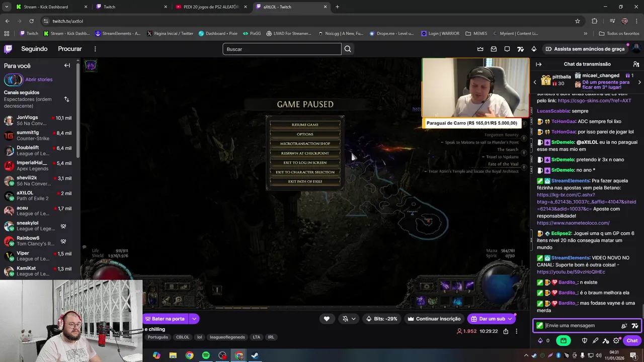Open JonVlogs channel in sidebar
The width and height of the screenshot is (644, 362).
click(x=38, y=121)
